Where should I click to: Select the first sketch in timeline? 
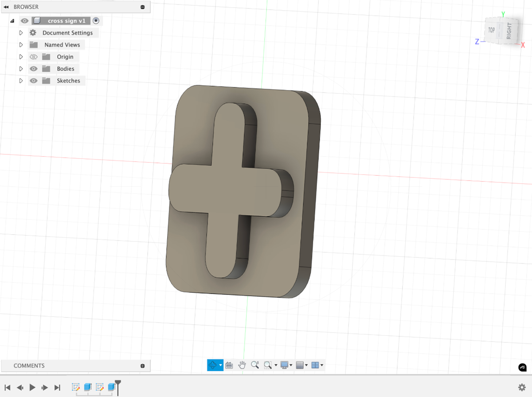point(76,387)
